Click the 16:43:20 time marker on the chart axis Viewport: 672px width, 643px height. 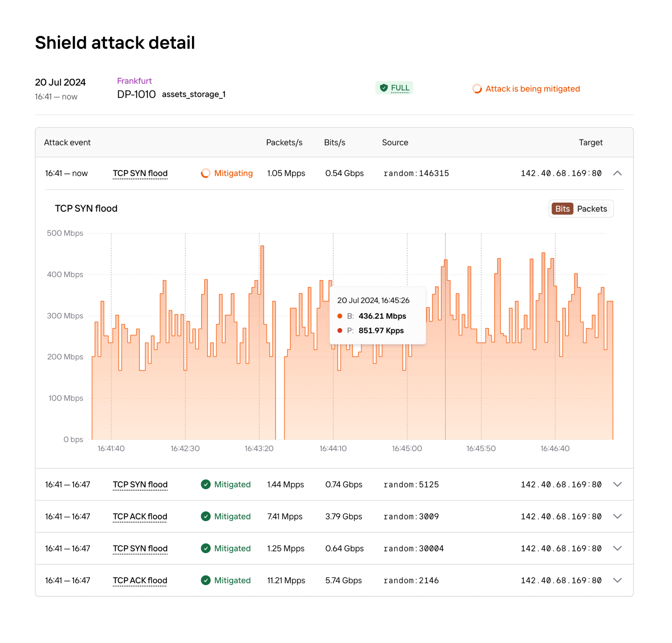(259, 448)
